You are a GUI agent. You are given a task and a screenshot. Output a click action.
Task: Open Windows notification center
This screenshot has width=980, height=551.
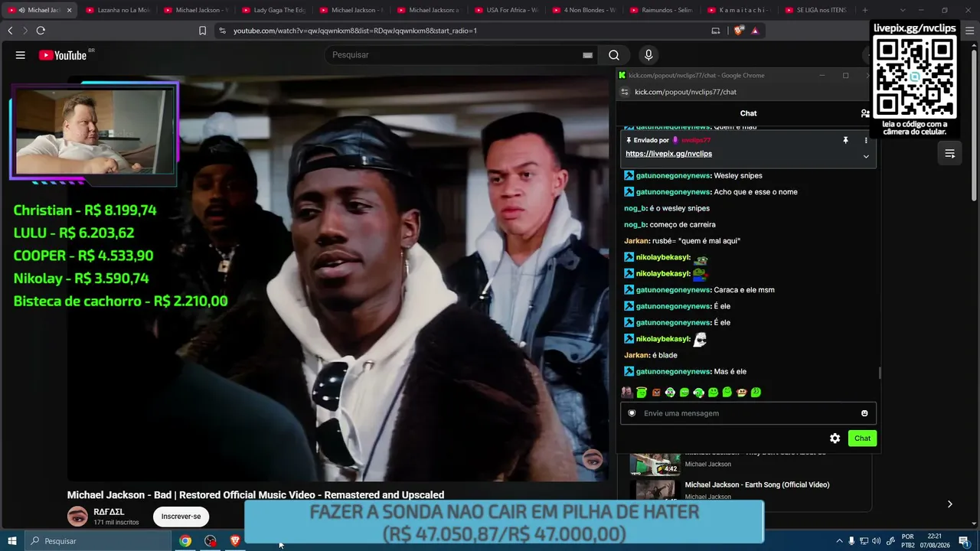[x=964, y=541]
